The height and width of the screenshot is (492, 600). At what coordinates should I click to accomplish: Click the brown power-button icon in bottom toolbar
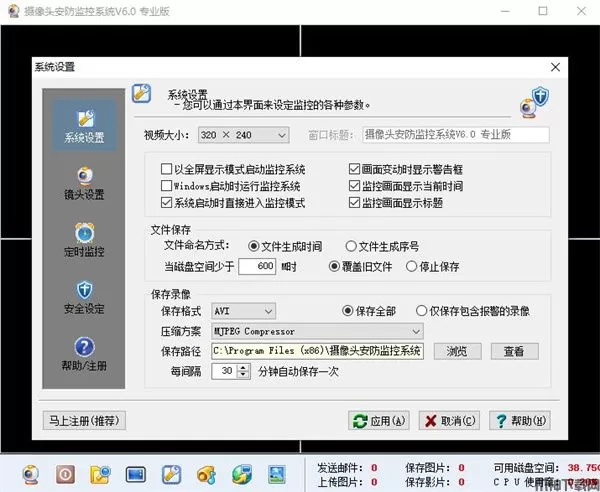(65, 475)
